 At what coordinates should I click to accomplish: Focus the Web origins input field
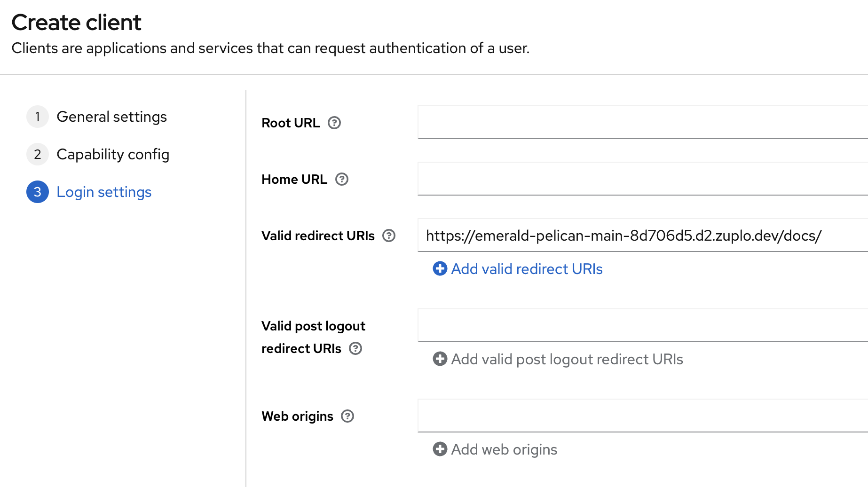(x=643, y=416)
